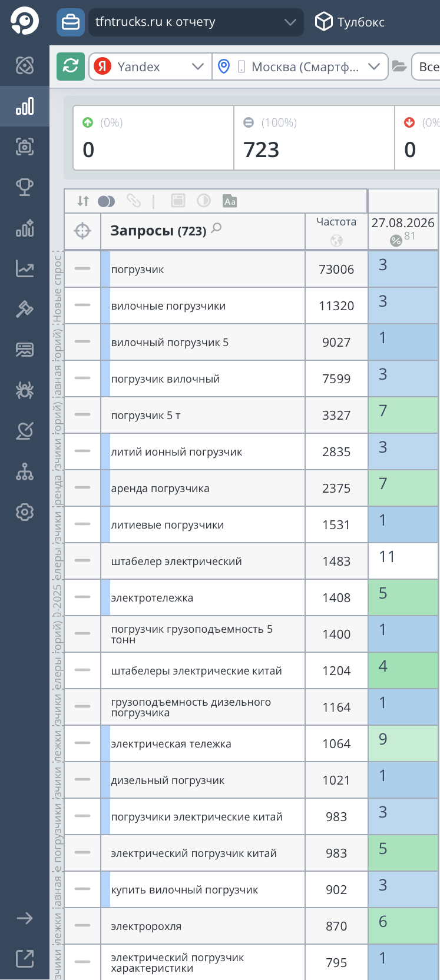Select query грузоподъемность дизельного погрузчика
The image size is (440, 980).
click(191, 707)
